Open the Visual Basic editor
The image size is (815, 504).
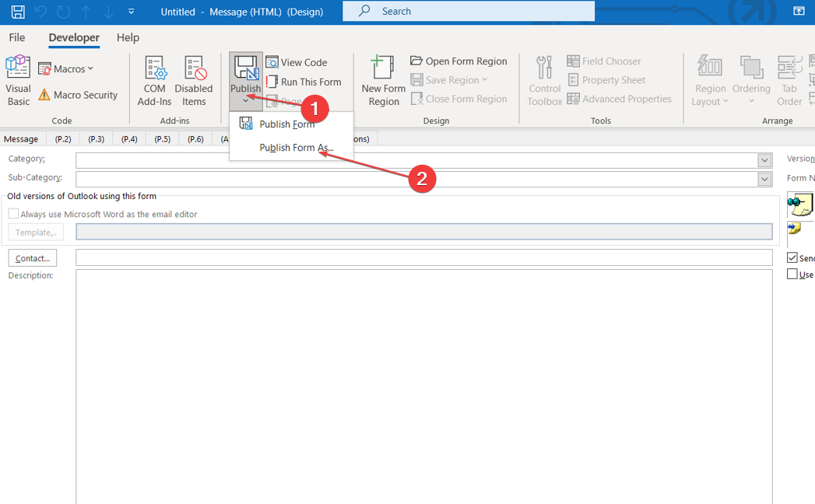(x=17, y=78)
